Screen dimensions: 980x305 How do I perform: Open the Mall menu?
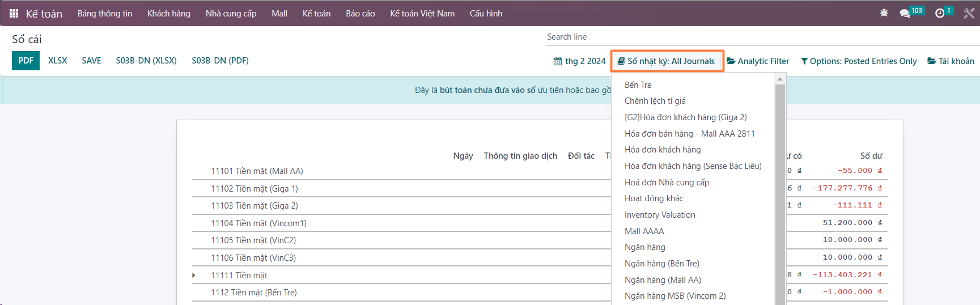pos(279,13)
